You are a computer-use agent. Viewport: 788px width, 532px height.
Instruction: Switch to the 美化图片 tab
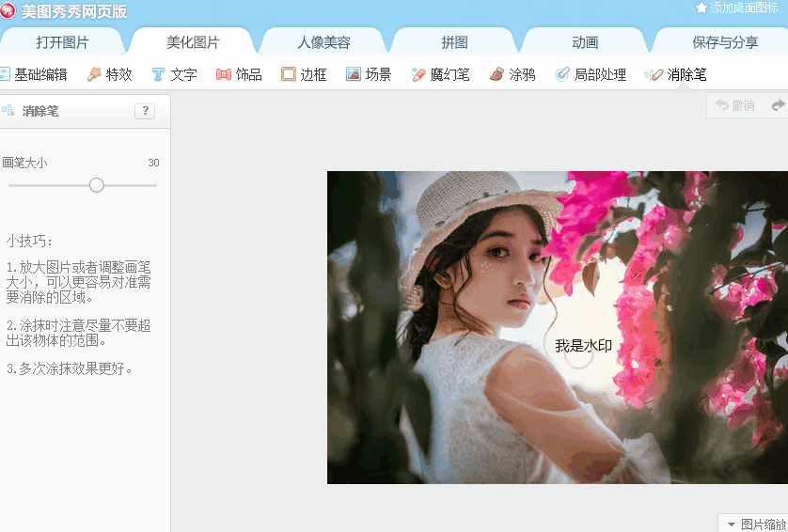tap(193, 42)
